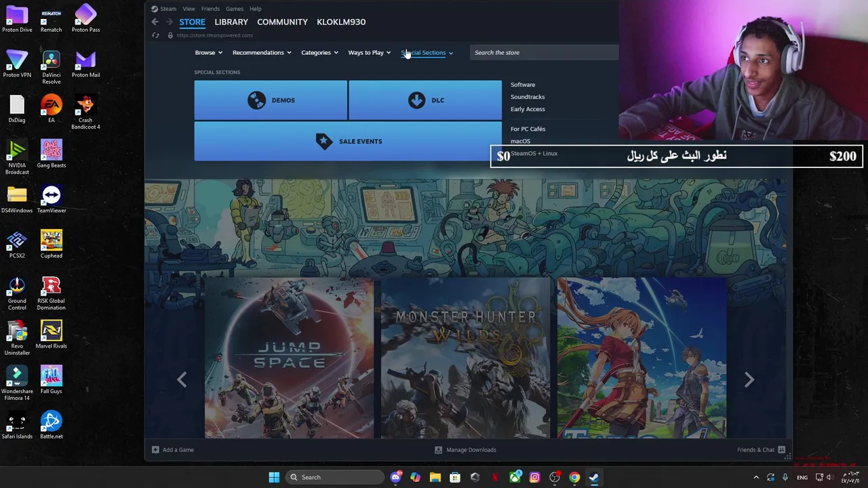The height and width of the screenshot is (488, 868).
Task: Go to next featured carousel item
Action: pos(749,380)
